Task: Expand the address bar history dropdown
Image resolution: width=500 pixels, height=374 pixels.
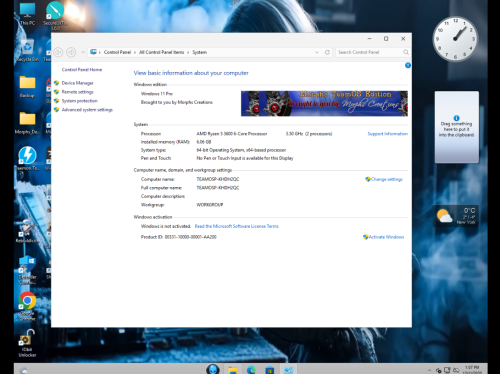Action: tap(317, 52)
